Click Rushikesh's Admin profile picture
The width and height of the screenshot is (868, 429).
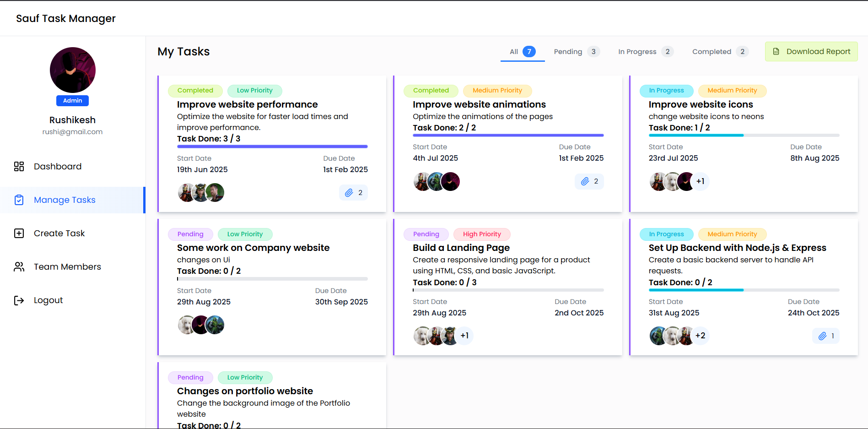click(x=72, y=70)
